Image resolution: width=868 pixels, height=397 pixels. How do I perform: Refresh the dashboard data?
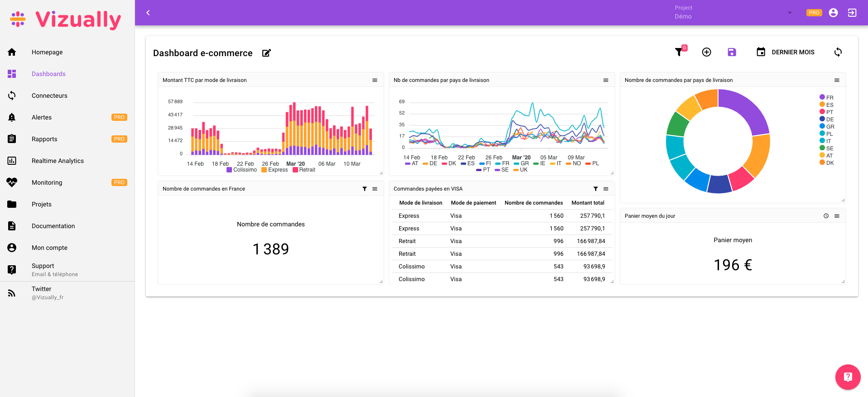coord(838,52)
